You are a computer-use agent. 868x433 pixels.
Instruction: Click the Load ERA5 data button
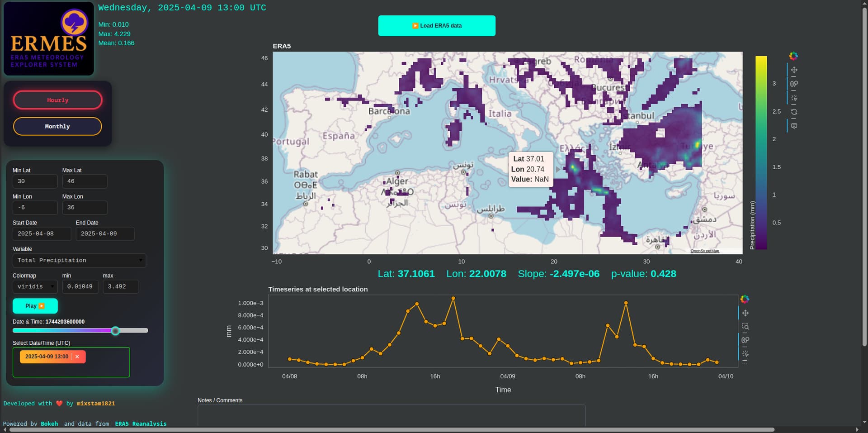437,26
